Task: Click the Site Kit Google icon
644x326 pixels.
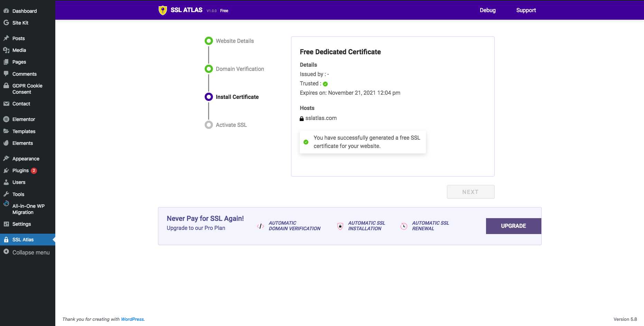Action: [6, 22]
